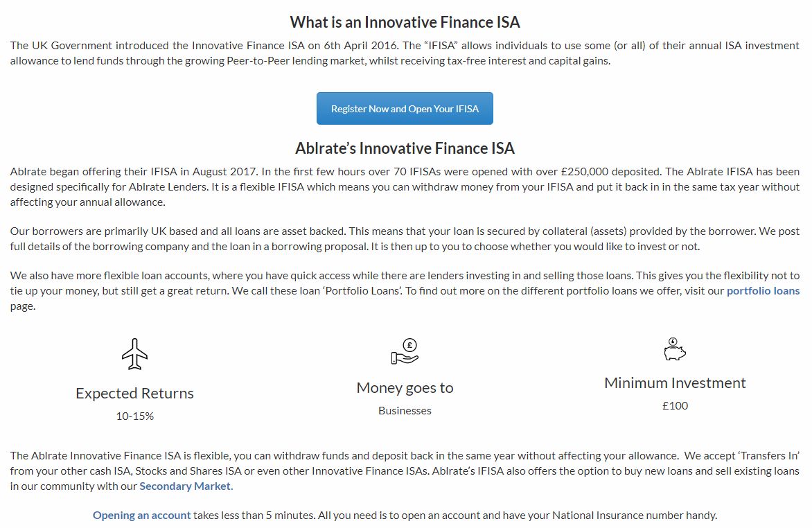Click paragraph about accepting Transfers In
The image size is (812, 528).
405,471
